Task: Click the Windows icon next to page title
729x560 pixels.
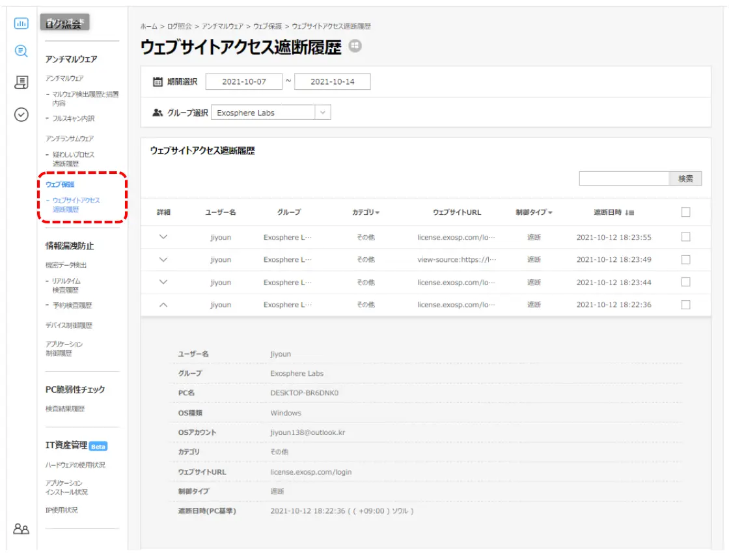Action: pos(355,46)
